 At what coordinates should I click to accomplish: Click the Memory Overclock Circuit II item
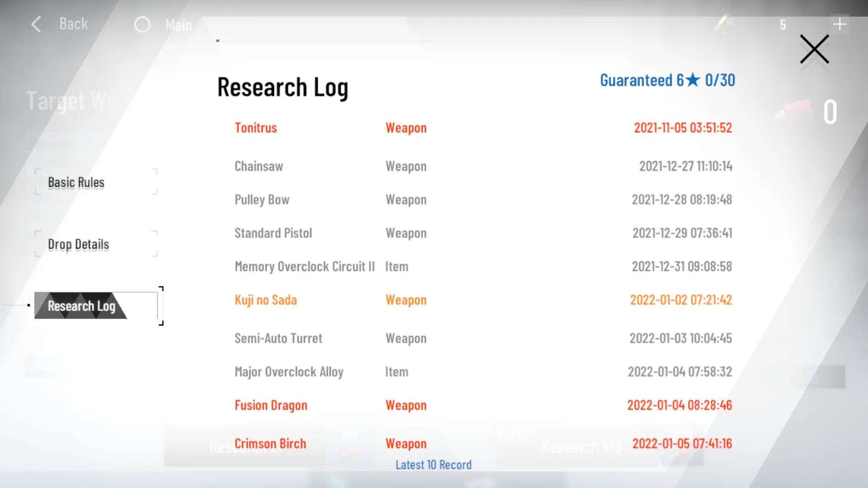tap(304, 267)
